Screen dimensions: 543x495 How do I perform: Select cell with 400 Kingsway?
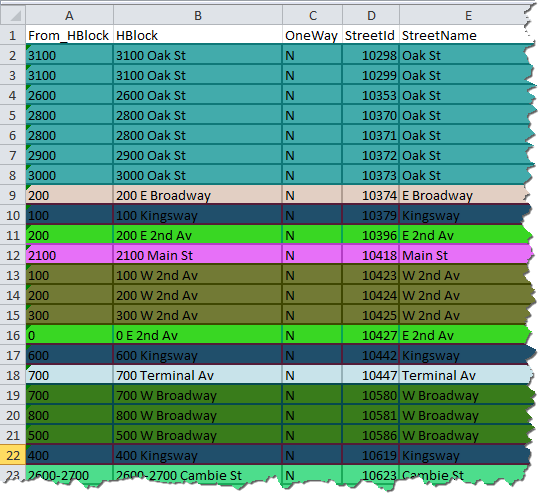point(198,455)
